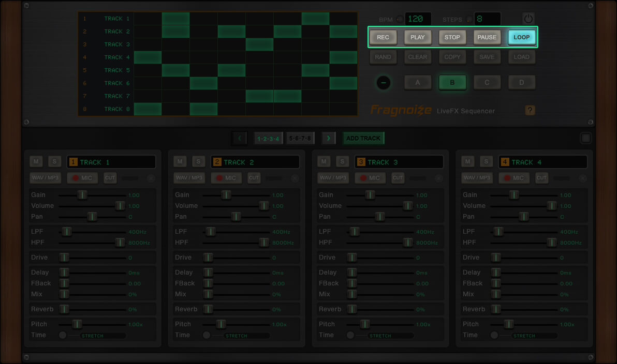Load a WAV / MP3 file into Track 4
Viewport: 617px width, 364px height.
pos(477,178)
